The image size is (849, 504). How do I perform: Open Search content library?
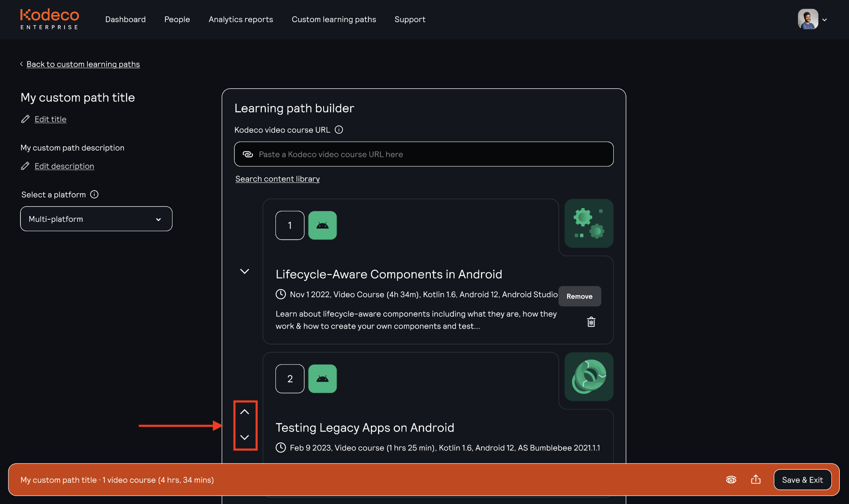tap(277, 179)
